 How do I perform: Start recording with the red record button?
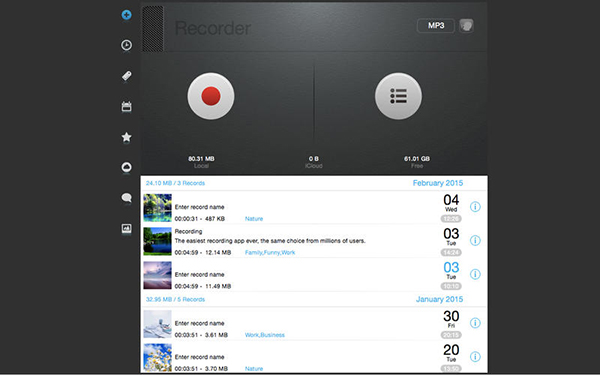tap(211, 96)
